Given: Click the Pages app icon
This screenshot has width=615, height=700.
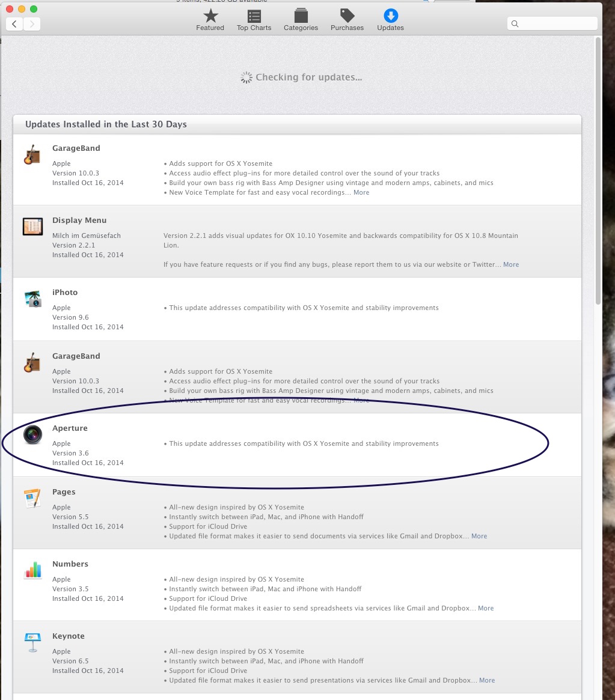Looking at the screenshot, I should click(x=32, y=498).
